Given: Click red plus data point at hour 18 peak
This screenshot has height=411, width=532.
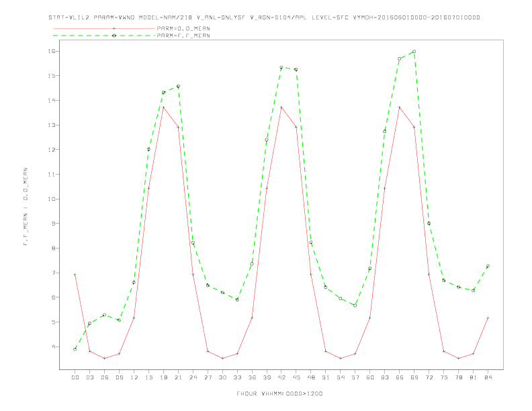Looking at the screenshot, I should click(163, 107).
